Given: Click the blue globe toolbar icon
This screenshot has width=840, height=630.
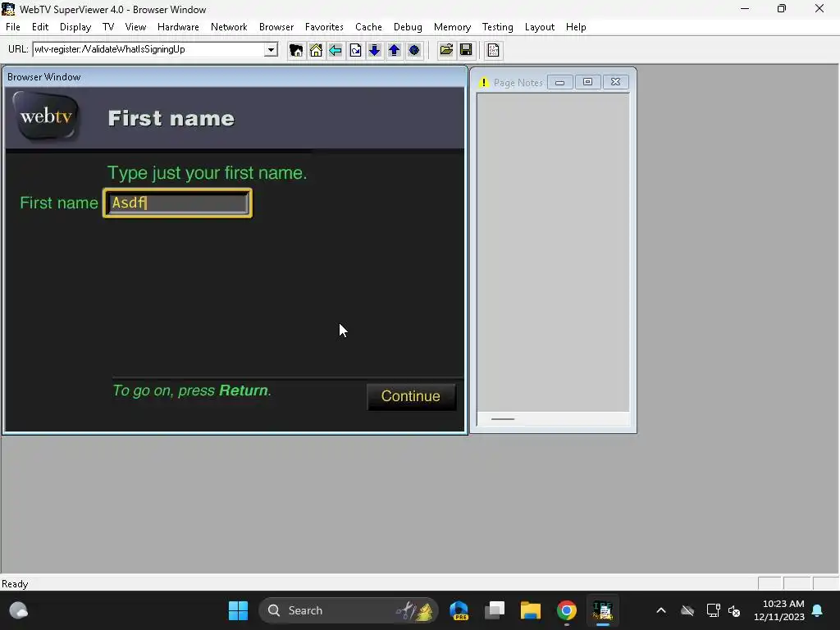Looking at the screenshot, I should pos(414,50).
